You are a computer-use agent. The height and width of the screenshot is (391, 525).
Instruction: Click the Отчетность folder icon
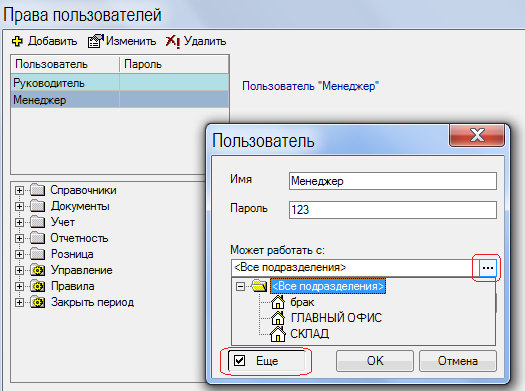pyautogui.click(x=38, y=238)
